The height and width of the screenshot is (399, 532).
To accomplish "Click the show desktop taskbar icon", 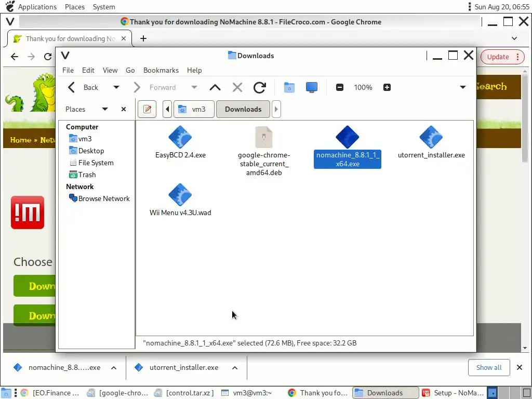I will point(6,393).
